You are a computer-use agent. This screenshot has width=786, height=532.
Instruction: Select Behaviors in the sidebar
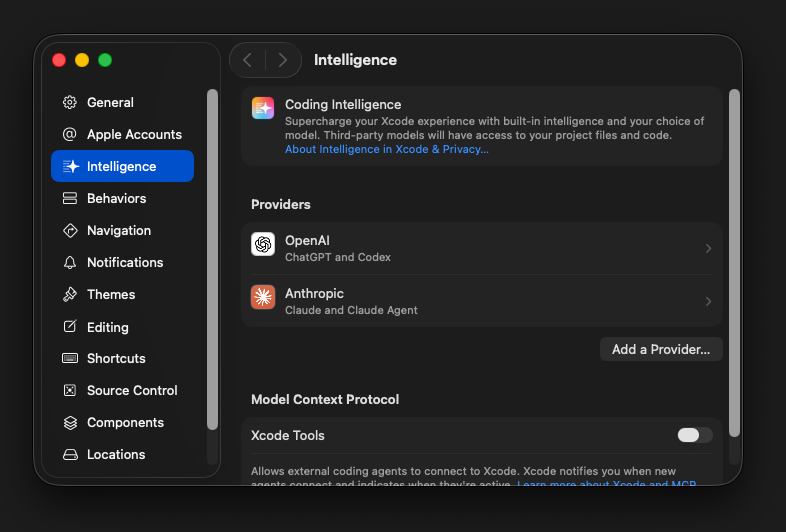[x=122, y=199]
